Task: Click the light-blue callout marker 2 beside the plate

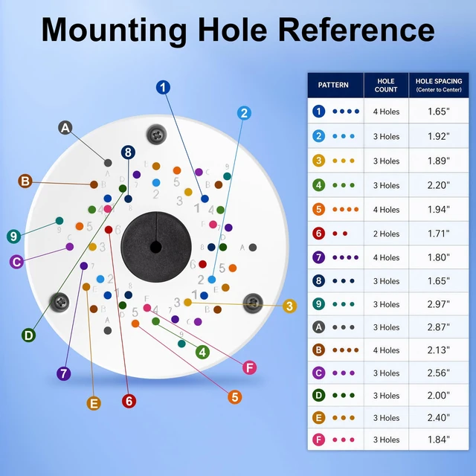Action: pyautogui.click(x=244, y=113)
